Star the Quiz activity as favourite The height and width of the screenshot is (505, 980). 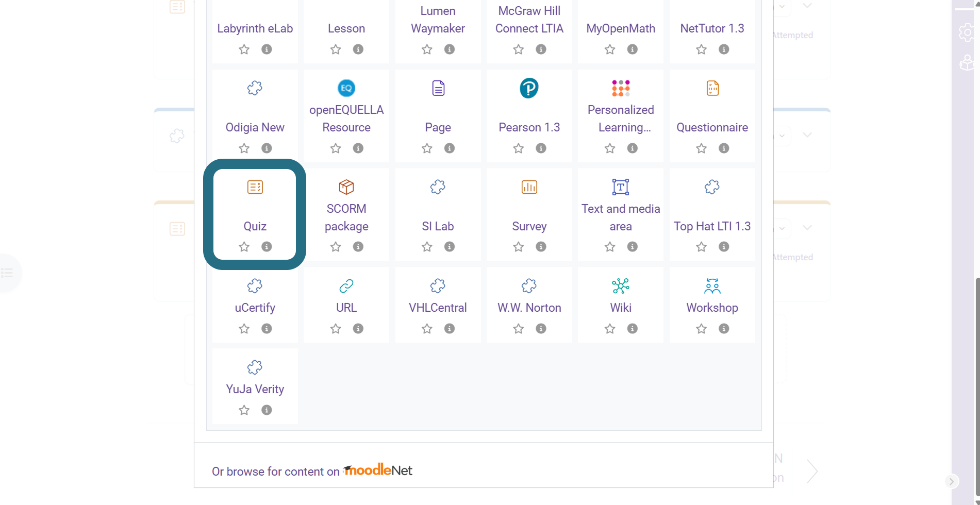(x=244, y=247)
